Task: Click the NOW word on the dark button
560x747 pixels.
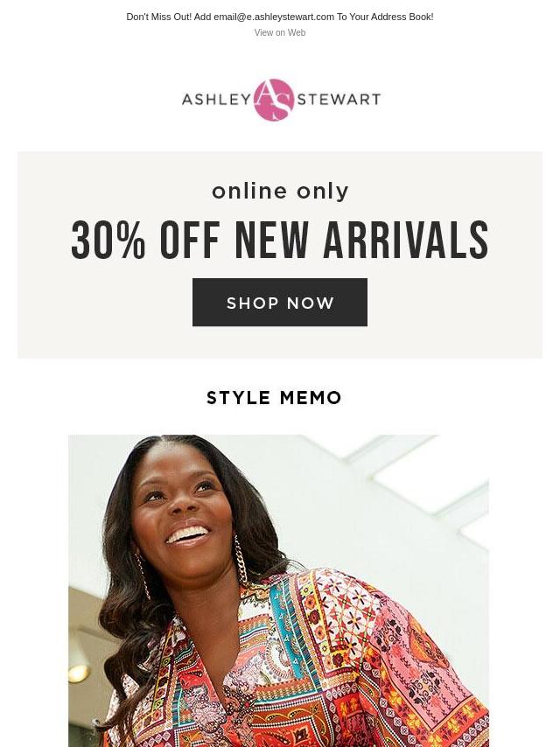Action: tap(311, 303)
